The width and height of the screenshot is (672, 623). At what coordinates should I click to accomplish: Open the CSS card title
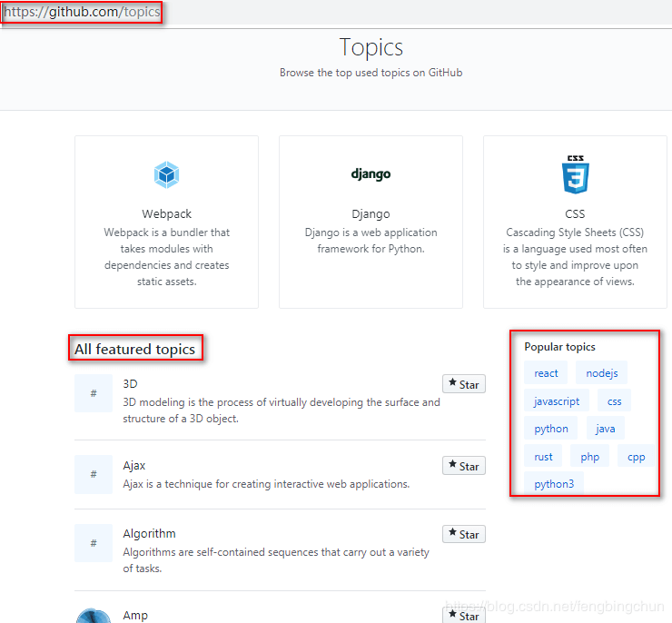click(x=575, y=213)
